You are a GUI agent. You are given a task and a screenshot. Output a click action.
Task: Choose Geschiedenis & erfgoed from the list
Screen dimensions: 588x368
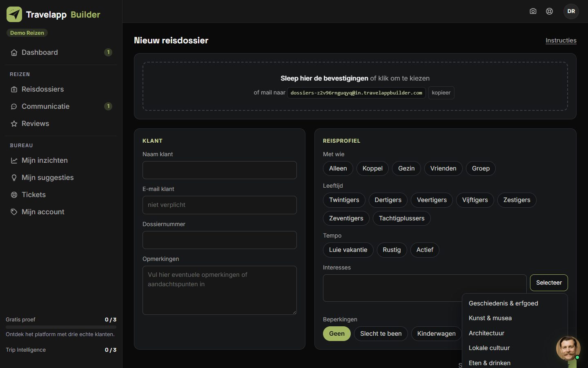pyautogui.click(x=503, y=303)
